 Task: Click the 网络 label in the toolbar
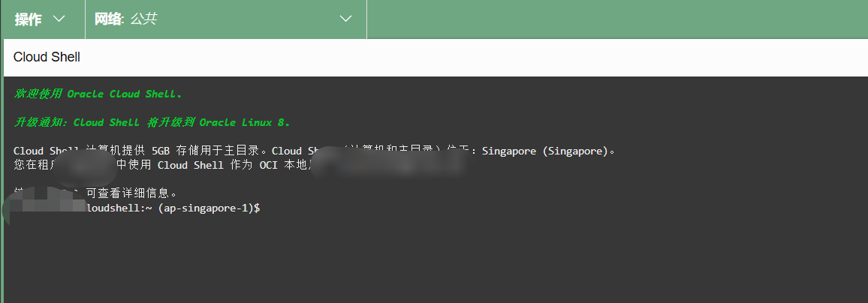108,19
